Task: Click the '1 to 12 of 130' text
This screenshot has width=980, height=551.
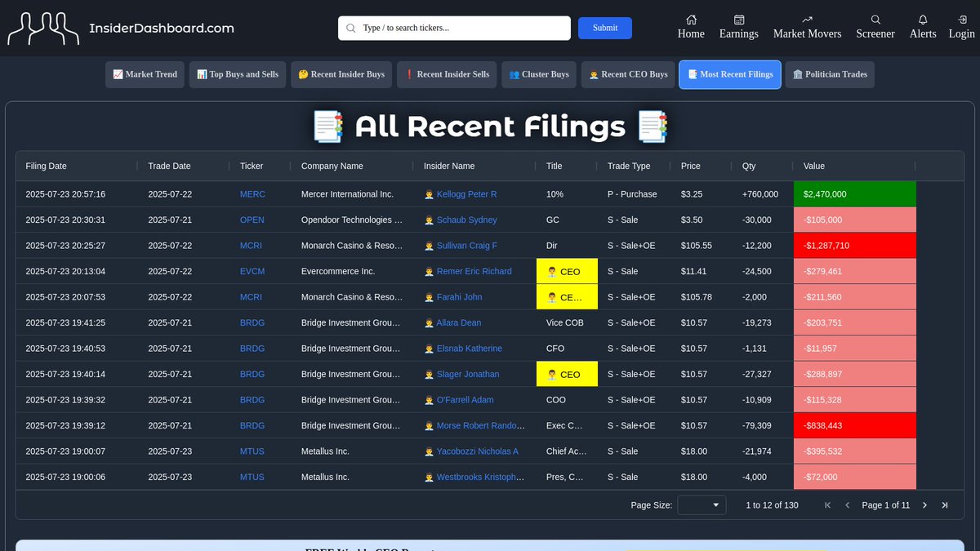Action: point(772,505)
